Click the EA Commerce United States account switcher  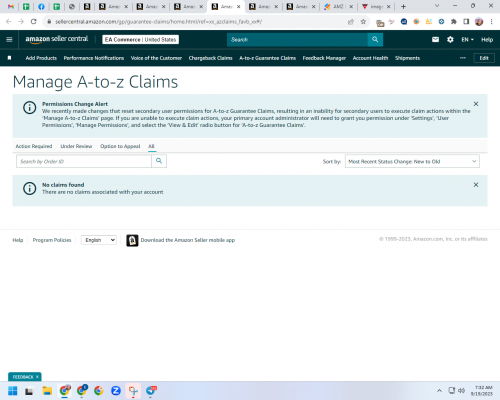(x=140, y=39)
